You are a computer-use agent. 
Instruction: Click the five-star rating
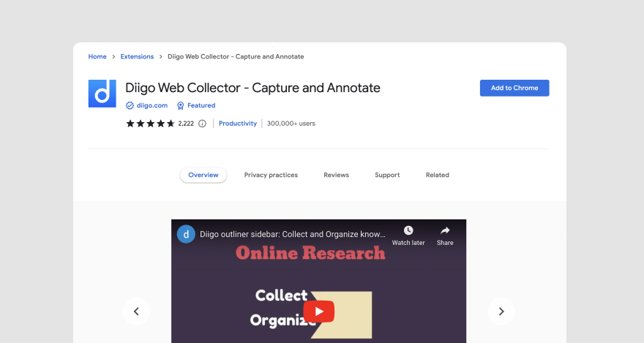pos(150,124)
